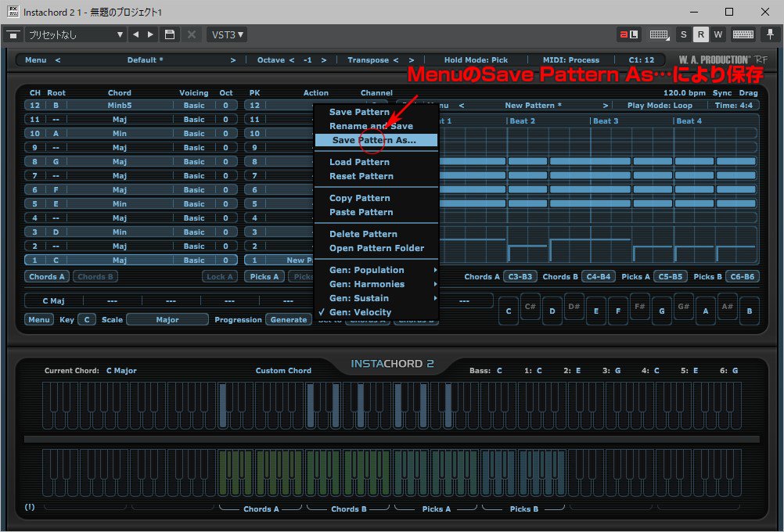The height and width of the screenshot is (532, 784).
Task: Toggle the Drag option
Action: (x=749, y=93)
